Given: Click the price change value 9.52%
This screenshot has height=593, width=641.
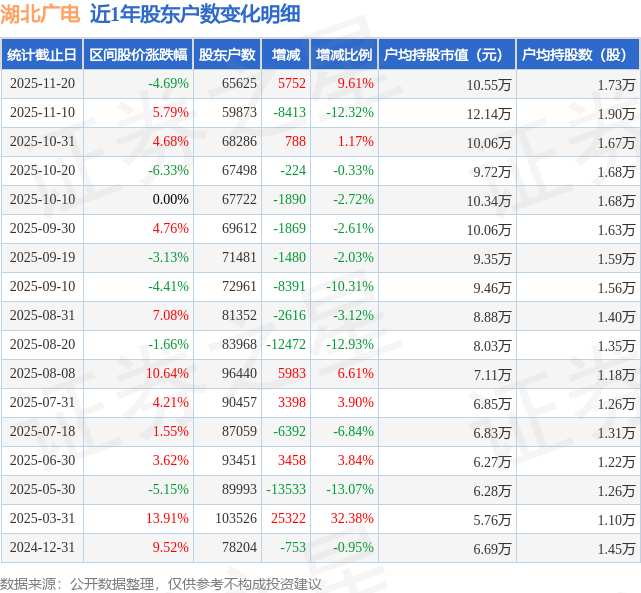Looking at the screenshot, I should pos(170,548).
